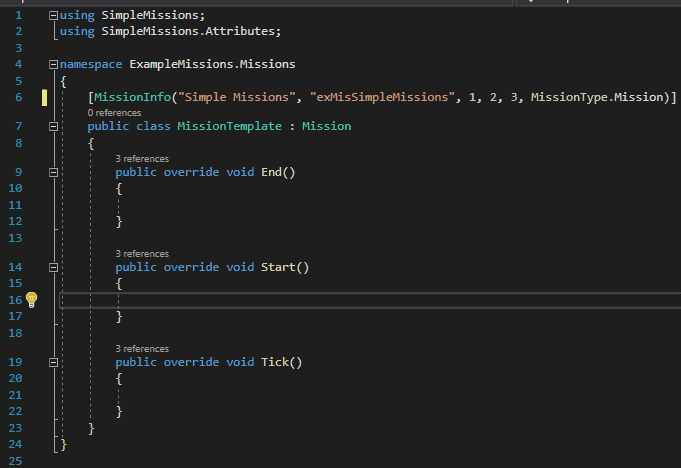Image resolution: width=681 pixels, height=468 pixels.
Task: Click SimpleMissions.Attributes in using line
Action: coord(188,31)
